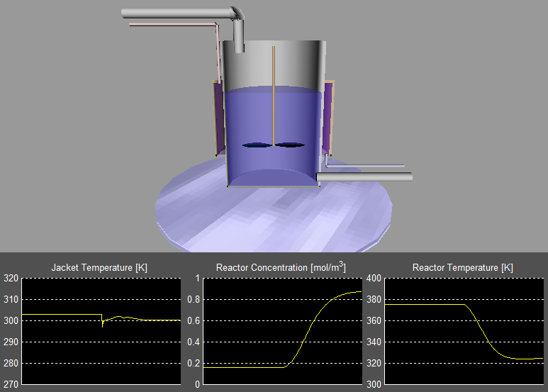The height and width of the screenshot is (392, 548).
Task: Click the 340 label on Reactor Temperature axis
Action: point(374,342)
